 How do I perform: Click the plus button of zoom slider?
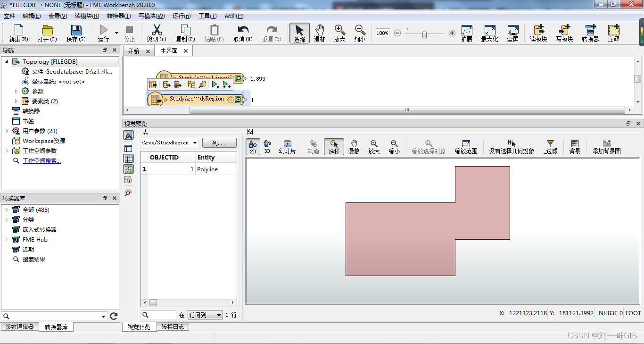(x=452, y=33)
